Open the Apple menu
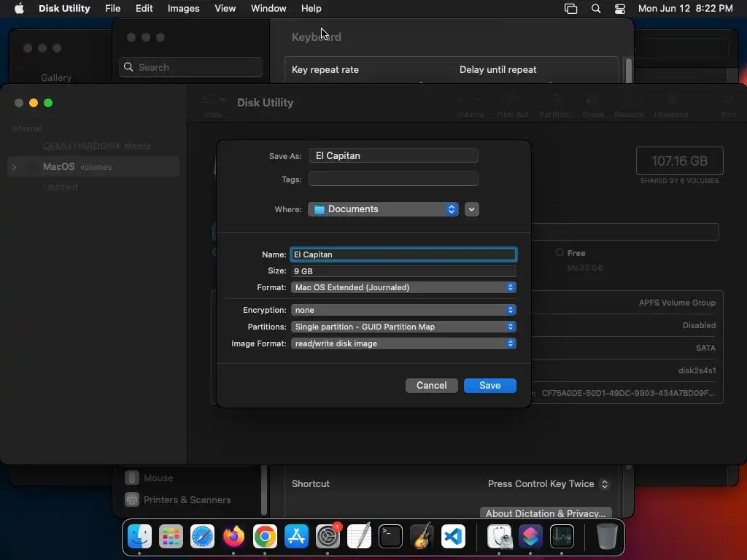 [x=19, y=9]
